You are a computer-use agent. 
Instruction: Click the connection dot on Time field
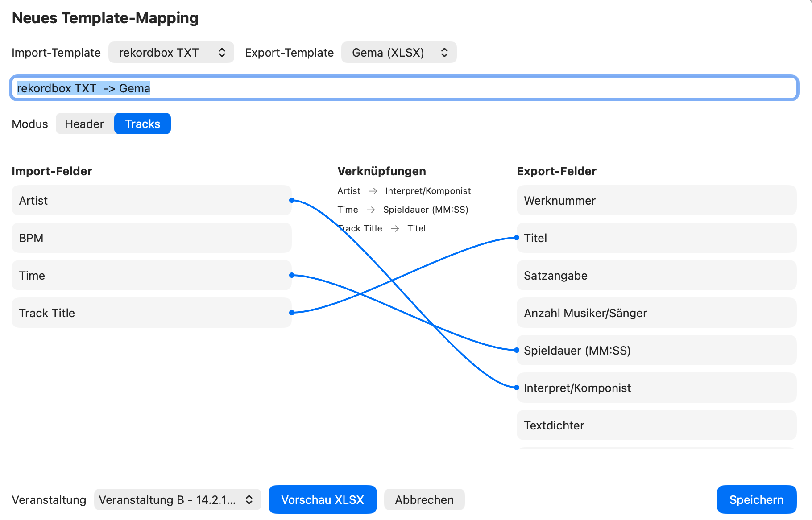(291, 275)
